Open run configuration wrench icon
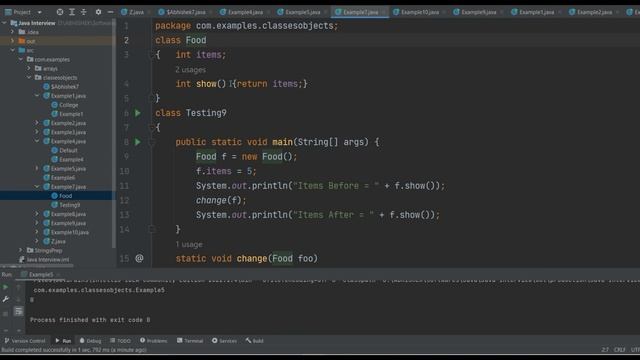The image size is (640, 360). [5, 300]
